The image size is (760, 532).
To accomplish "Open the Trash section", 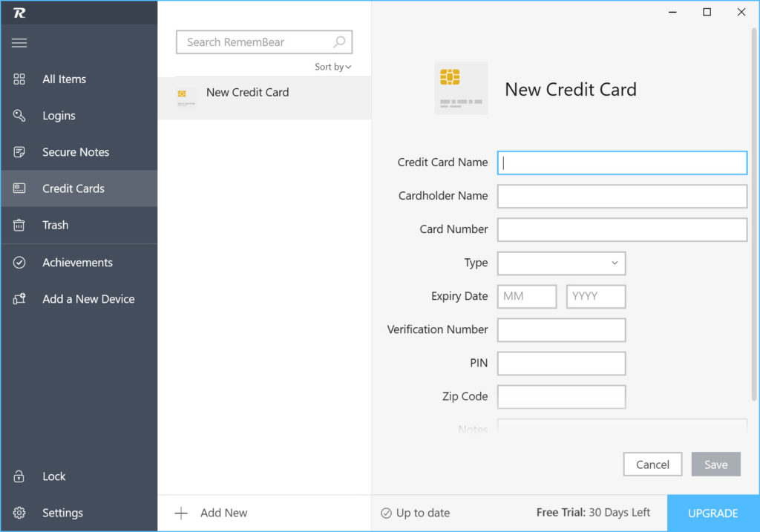I will [79, 225].
